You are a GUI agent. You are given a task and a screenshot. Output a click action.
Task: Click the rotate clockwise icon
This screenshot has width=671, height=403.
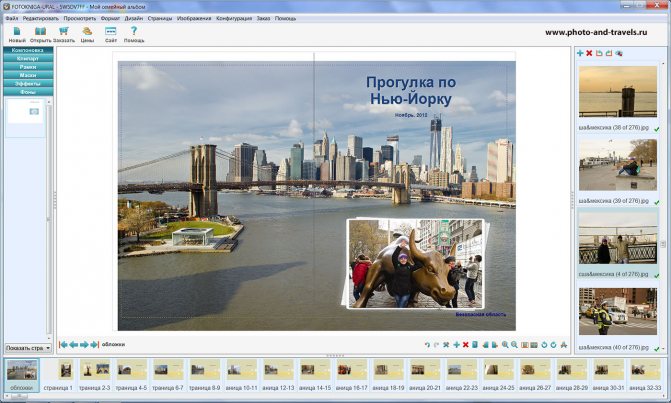[553, 345]
